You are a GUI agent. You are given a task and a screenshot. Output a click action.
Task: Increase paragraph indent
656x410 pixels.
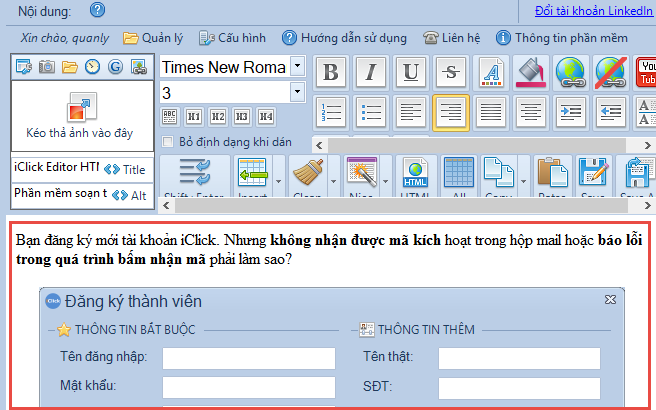coord(570,113)
